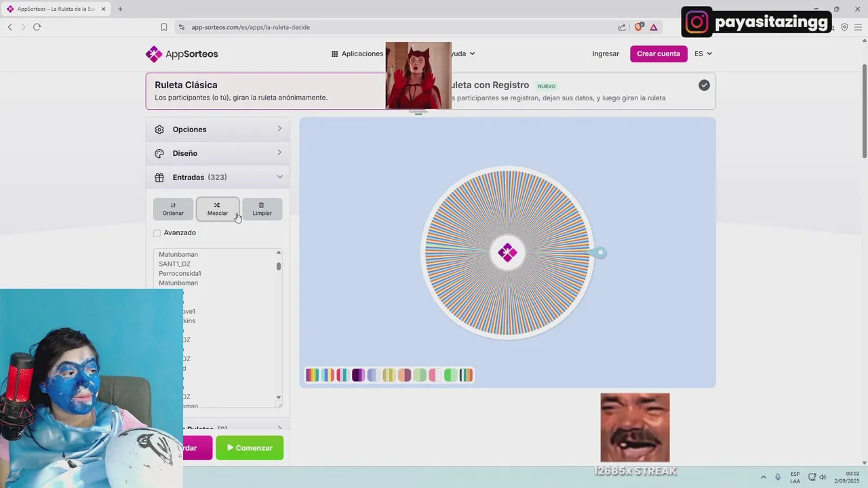Click the roulette wheel pointer marker
The height and width of the screenshot is (488, 868).
pyautogui.click(x=597, y=253)
